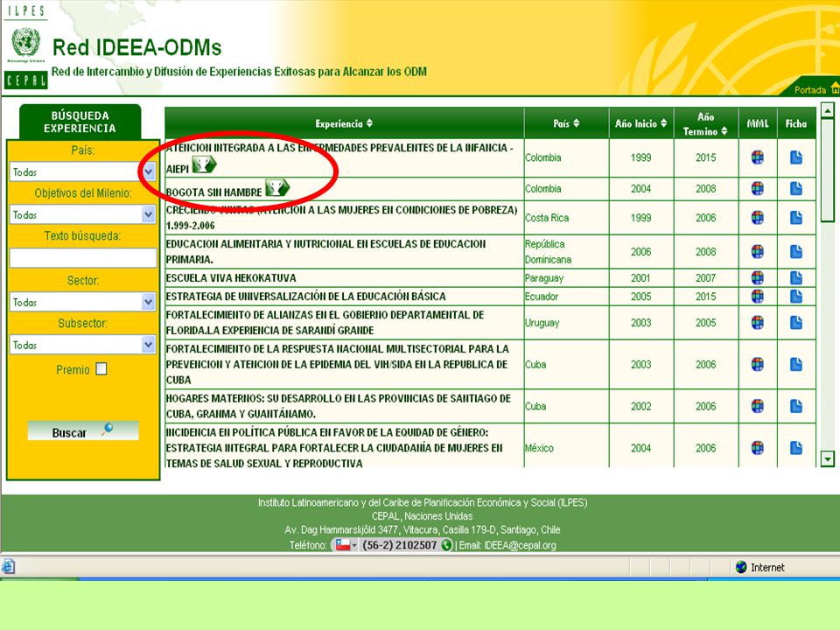Click the Ficha column header
840x630 pixels.
click(796, 123)
